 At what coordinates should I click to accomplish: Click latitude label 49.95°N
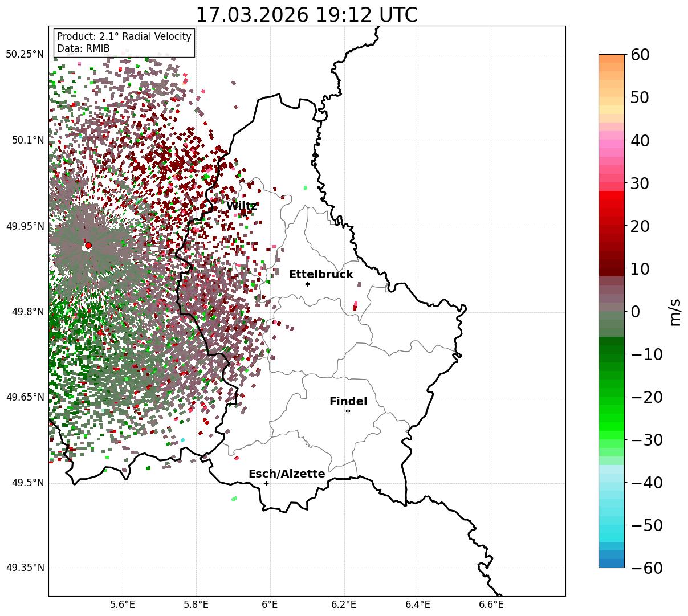point(25,226)
